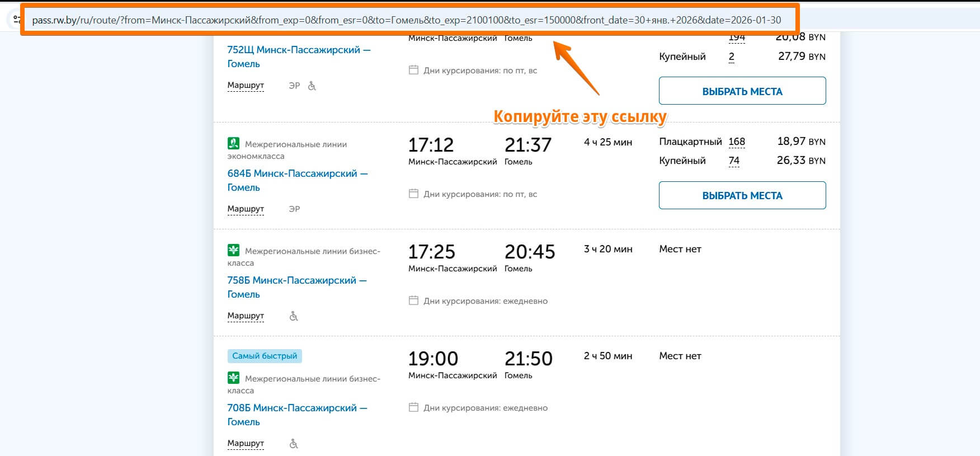
Task: Click wheelchair accessibility icon for train 752Щ
Action: pyautogui.click(x=312, y=86)
